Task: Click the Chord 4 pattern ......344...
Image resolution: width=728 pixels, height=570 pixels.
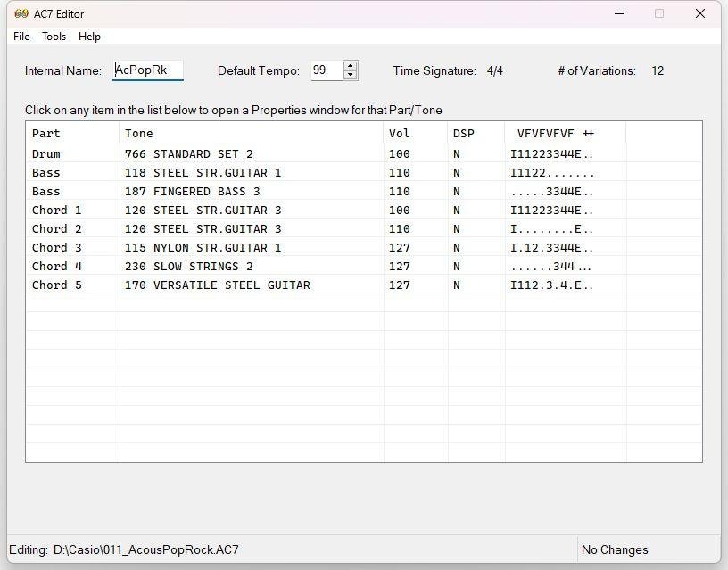Action: click(550, 266)
